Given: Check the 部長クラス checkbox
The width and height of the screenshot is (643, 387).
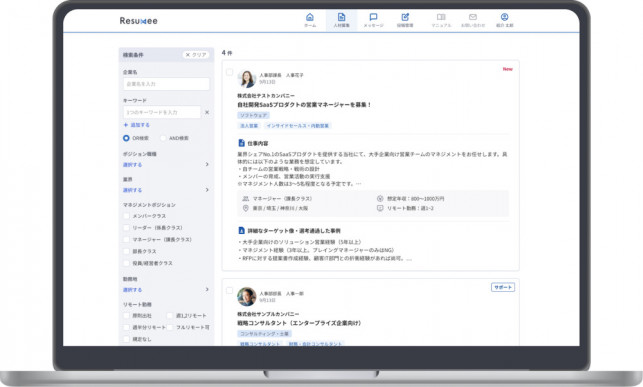Looking at the screenshot, I should coord(126,251).
